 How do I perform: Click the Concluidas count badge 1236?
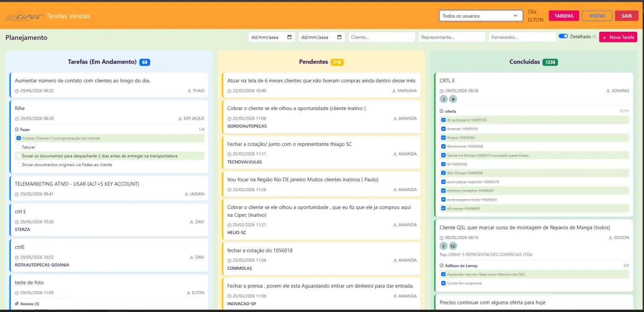click(550, 62)
